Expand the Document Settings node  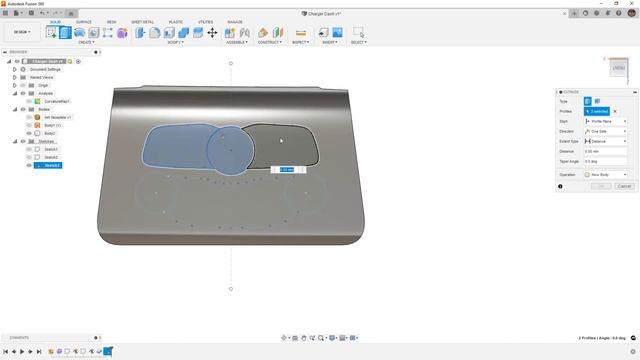tap(15, 69)
